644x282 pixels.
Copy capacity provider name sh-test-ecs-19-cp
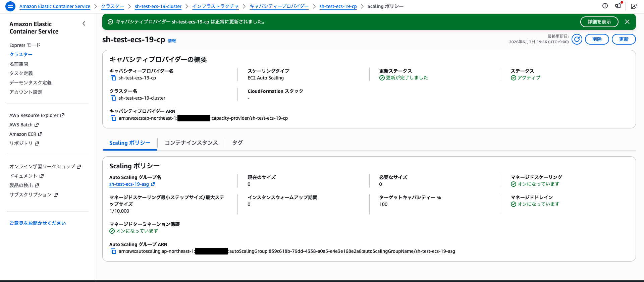coord(113,78)
